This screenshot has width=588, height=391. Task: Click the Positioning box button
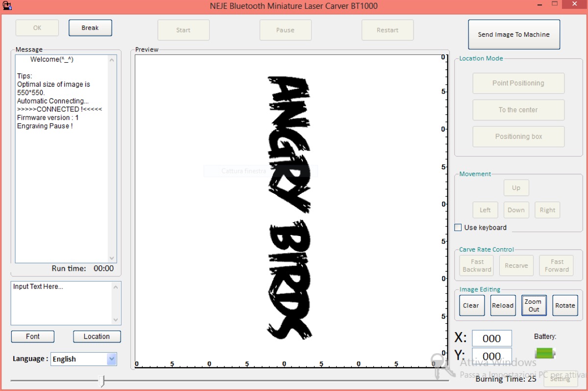coord(518,136)
